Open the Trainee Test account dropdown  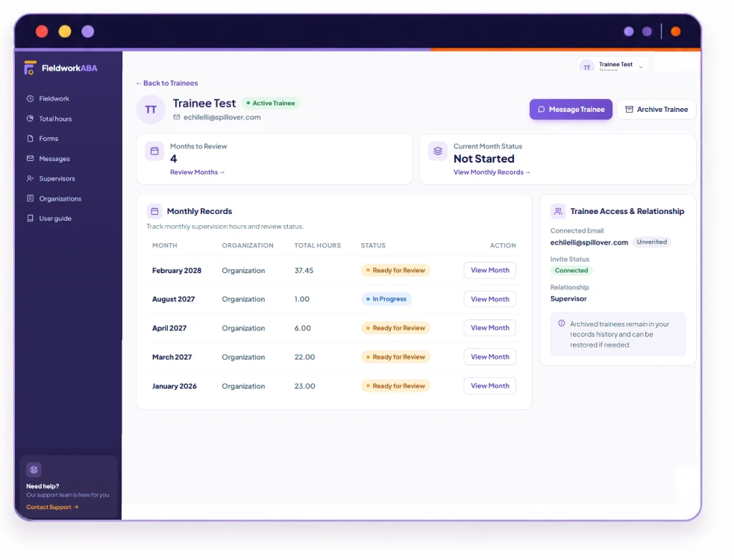613,66
